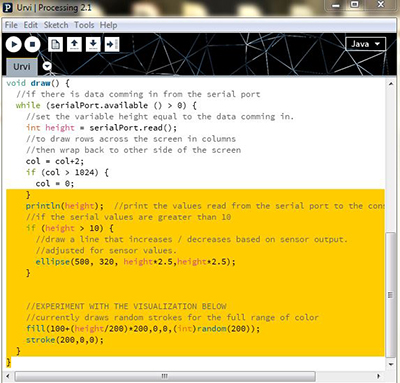Click the '//if there is data comming in' comment
400x383 pixels.
(138, 94)
